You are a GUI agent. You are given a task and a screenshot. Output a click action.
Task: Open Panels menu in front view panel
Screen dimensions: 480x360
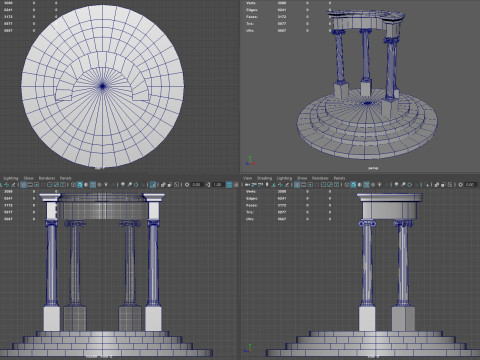click(65, 178)
